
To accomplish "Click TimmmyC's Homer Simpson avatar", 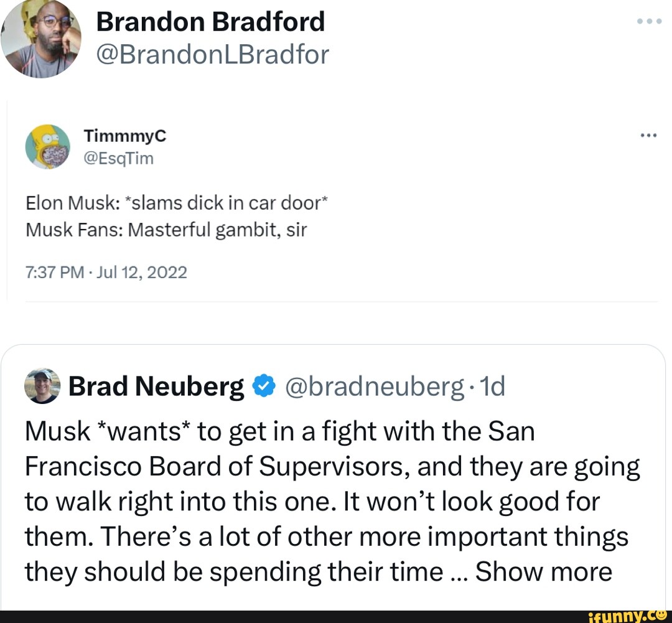I will [x=47, y=147].
